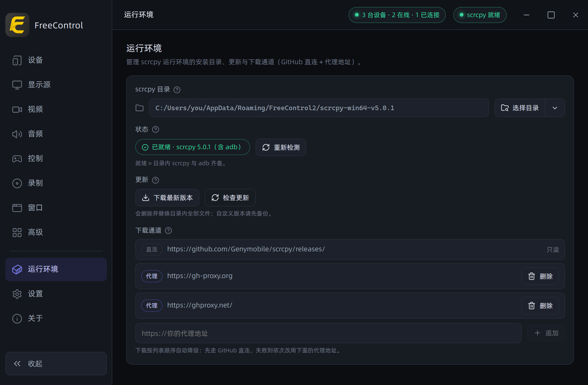Open the 设备 devices page
Image resolution: width=588 pixels, height=385 pixels.
[x=56, y=60]
